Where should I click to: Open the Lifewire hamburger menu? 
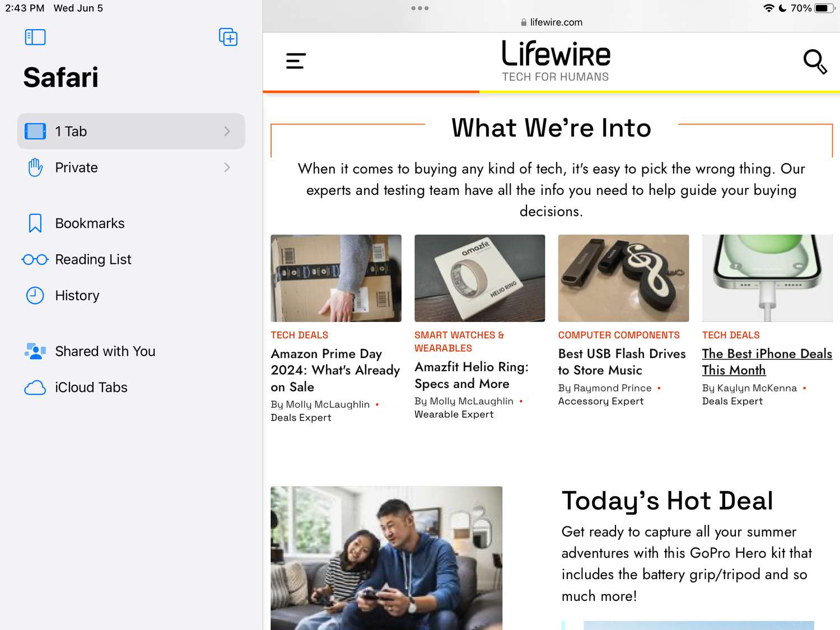tap(296, 61)
